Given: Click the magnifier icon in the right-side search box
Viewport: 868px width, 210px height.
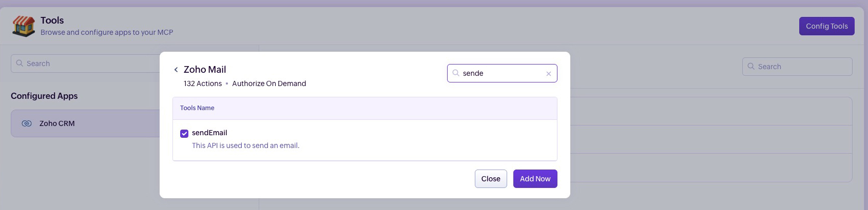Looking at the screenshot, I should (x=751, y=67).
